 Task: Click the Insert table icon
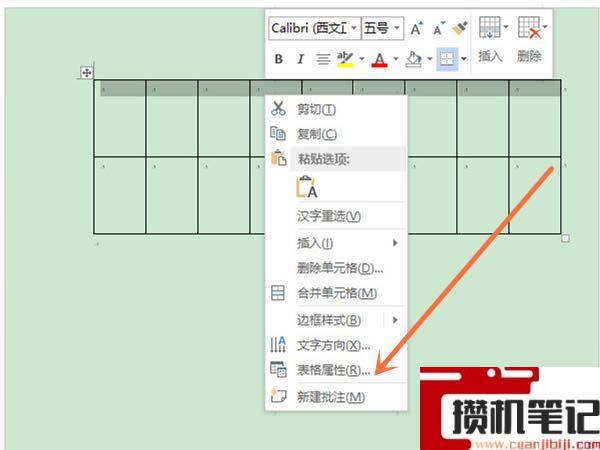490,27
